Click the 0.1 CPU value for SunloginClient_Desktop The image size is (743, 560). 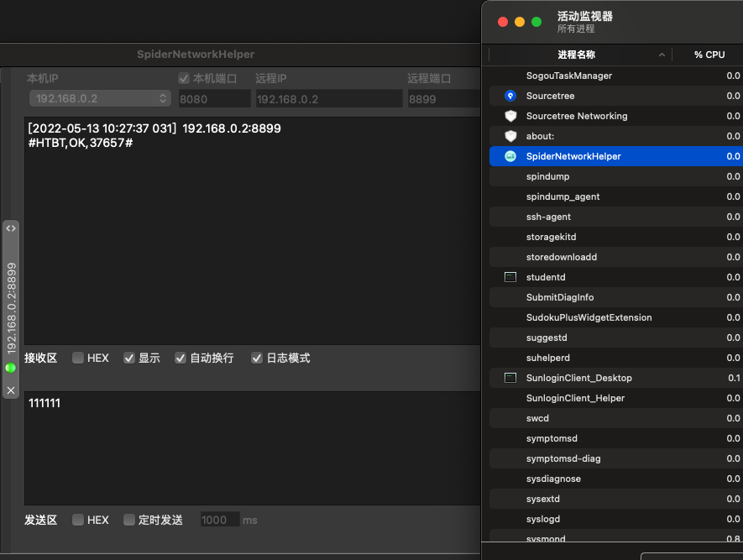tap(734, 378)
